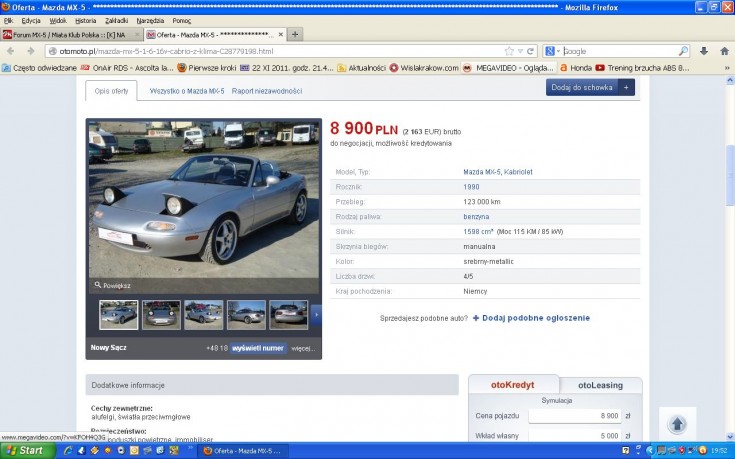Open the Downloads arrow icon
Screen dimensions: 735x459
704,51
